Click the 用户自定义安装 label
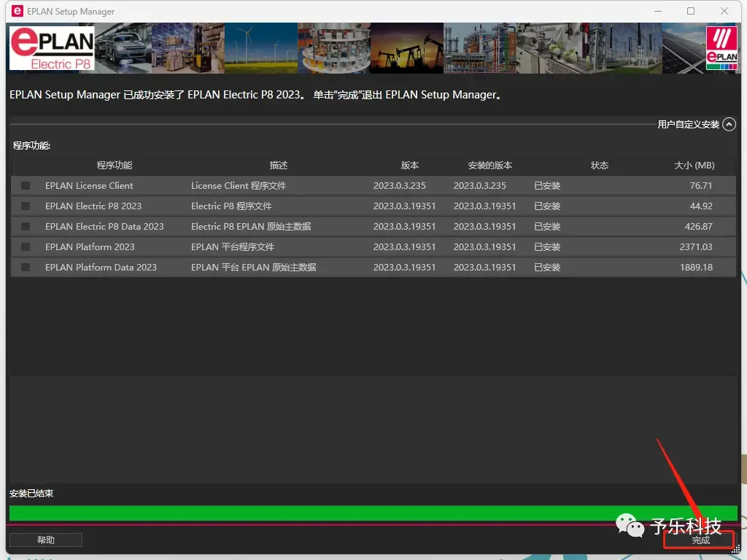Image resolution: width=747 pixels, height=560 pixels. pyautogui.click(x=689, y=124)
